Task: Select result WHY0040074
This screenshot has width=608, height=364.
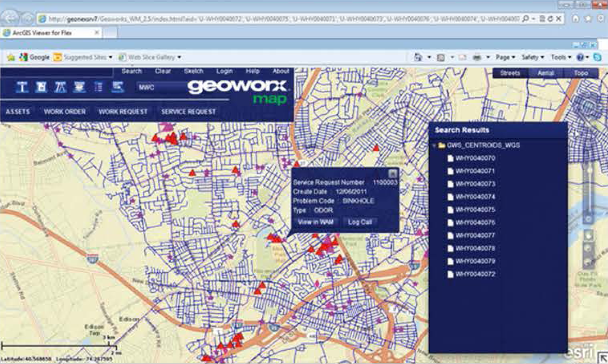Action: point(475,197)
